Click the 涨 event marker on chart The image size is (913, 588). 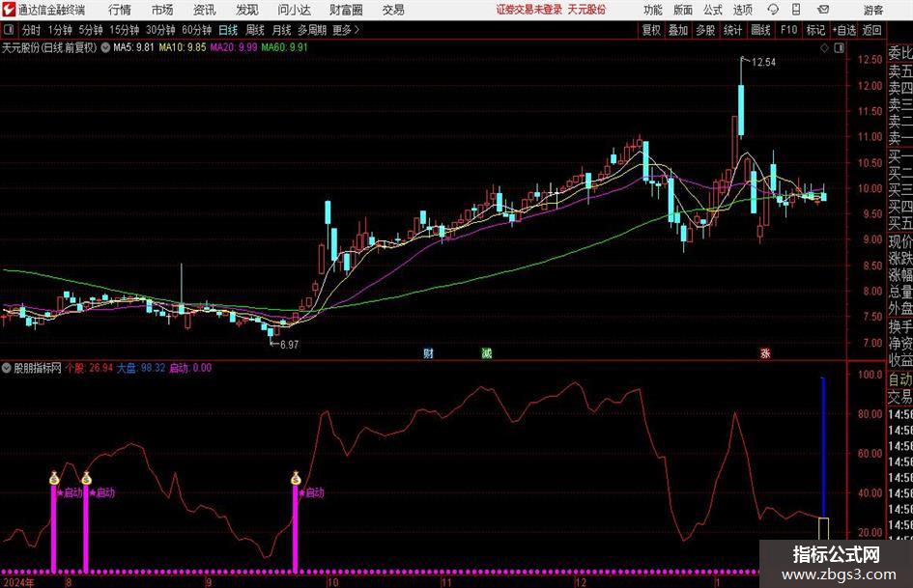coord(766,353)
